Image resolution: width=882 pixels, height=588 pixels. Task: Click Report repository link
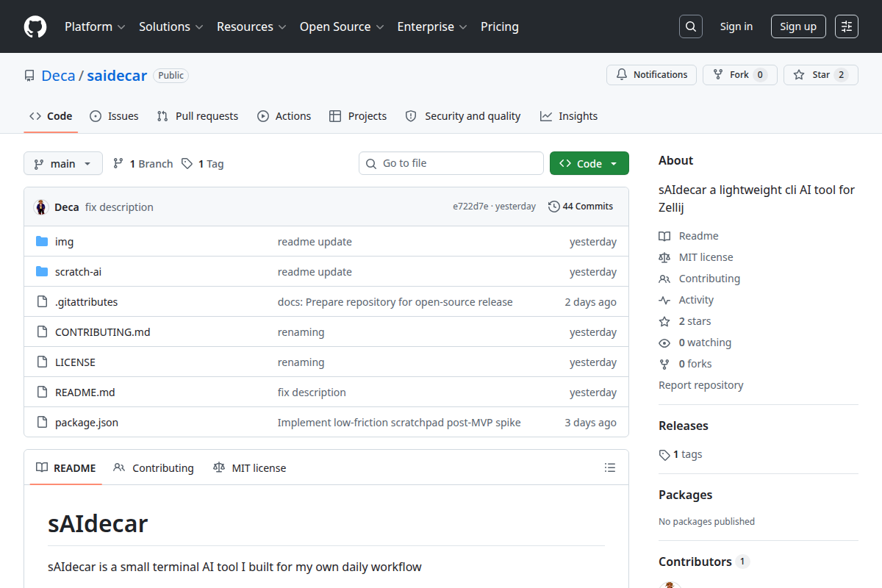tap(700, 385)
